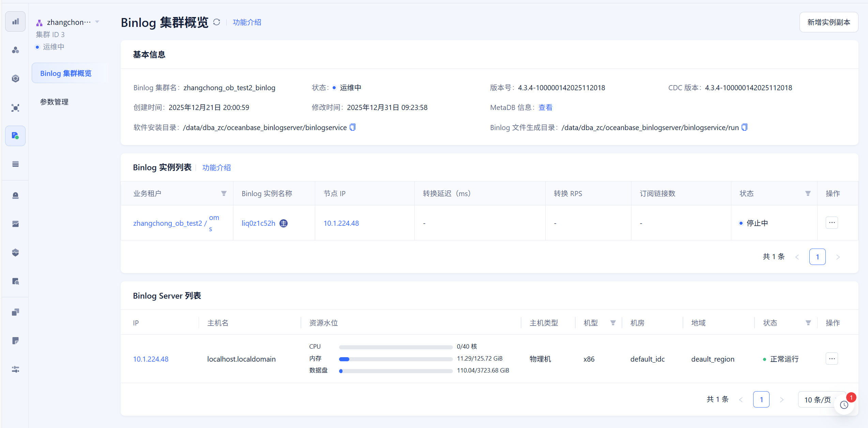Click the 主 badge beside liq0z1c52h
This screenshot has height=428, width=868.
(x=284, y=223)
